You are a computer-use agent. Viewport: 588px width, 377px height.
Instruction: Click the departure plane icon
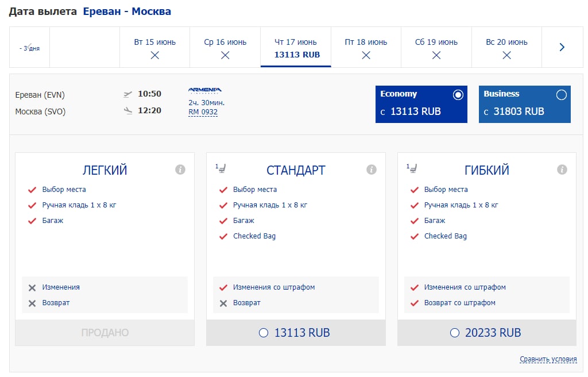(128, 94)
